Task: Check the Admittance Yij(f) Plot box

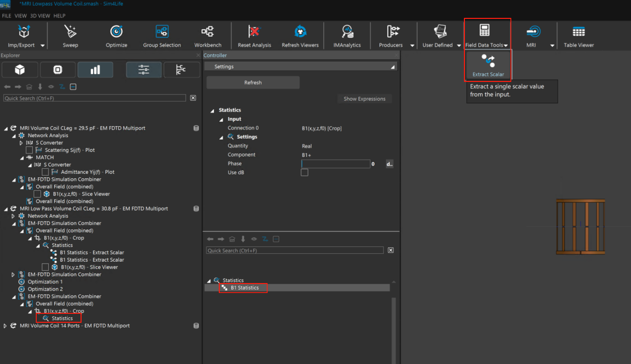Action: tap(45, 172)
